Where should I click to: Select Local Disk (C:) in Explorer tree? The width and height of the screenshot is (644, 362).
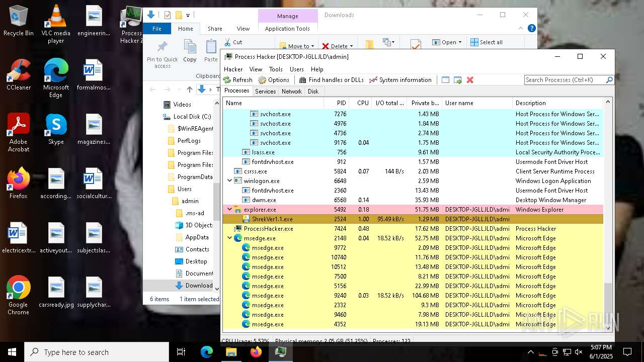(x=187, y=117)
